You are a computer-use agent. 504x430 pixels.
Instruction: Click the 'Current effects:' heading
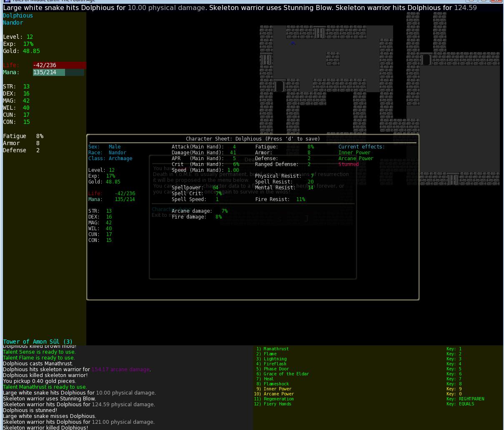click(x=362, y=147)
